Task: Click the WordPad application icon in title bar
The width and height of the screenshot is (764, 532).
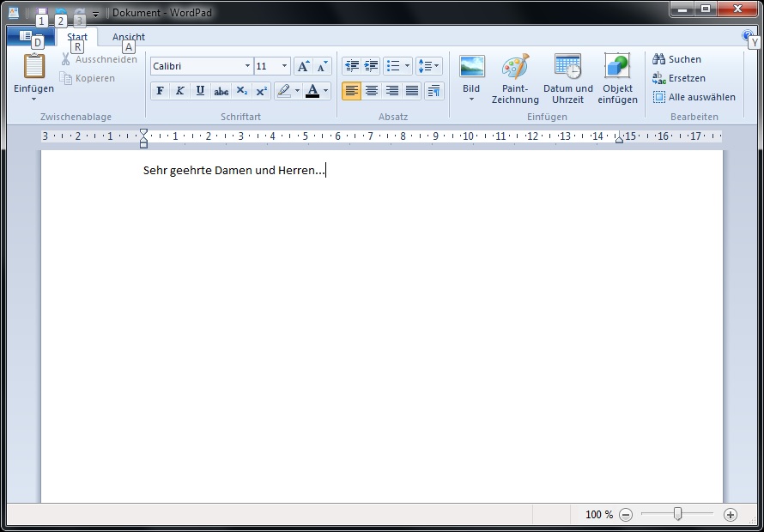Action: tap(14, 13)
